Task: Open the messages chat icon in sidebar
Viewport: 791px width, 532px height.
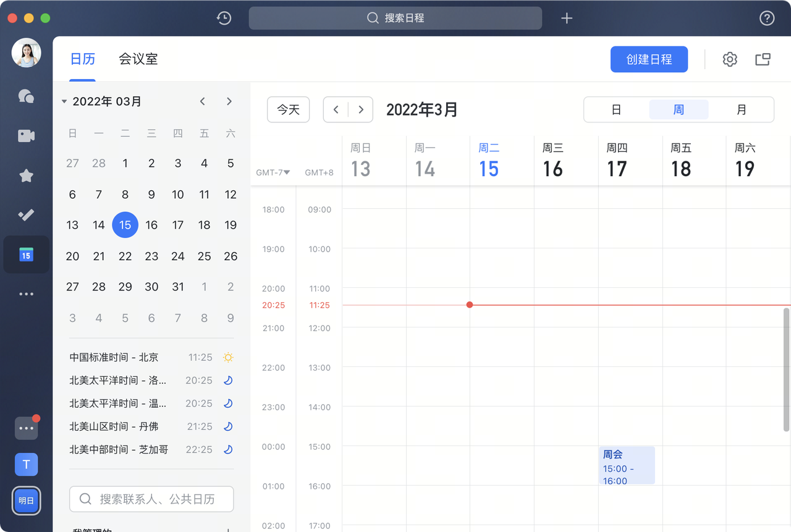Action: (26, 96)
